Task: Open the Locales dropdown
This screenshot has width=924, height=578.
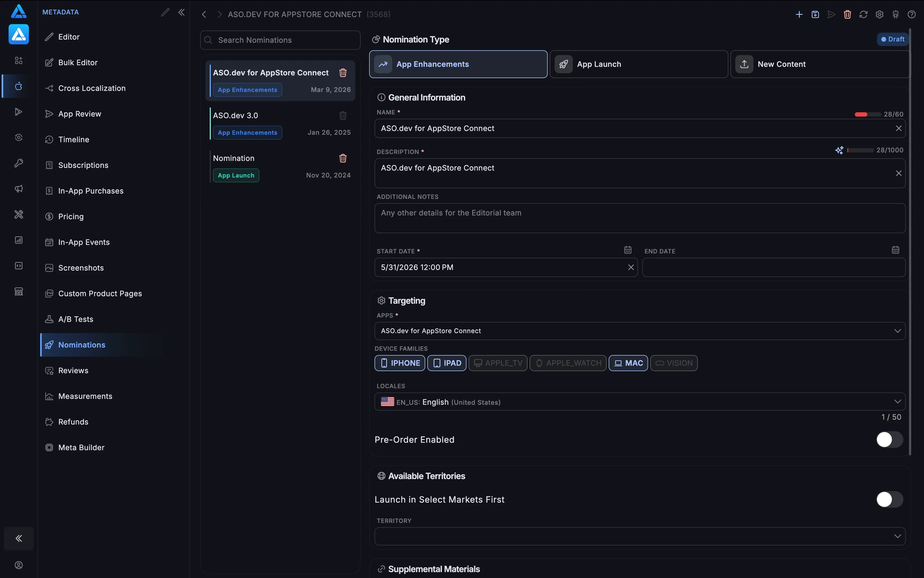Action: click(x=640, y=402)
